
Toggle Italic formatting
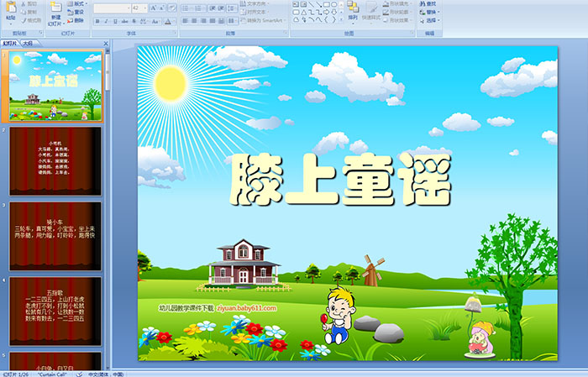pos(106,21)
